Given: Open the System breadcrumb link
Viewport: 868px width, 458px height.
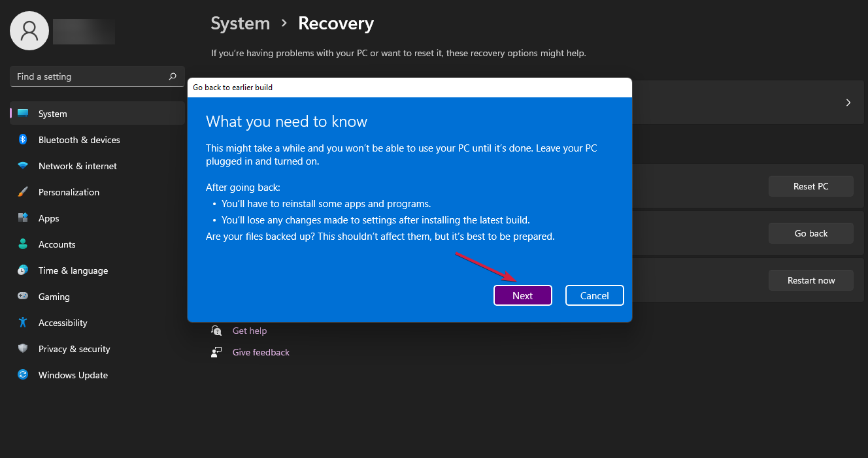Looking at the screenshot, I should point(240,23).
